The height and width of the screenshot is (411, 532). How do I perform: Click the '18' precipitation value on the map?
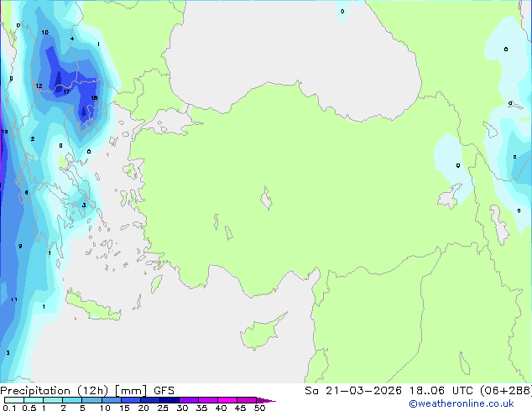click(94, 97)
